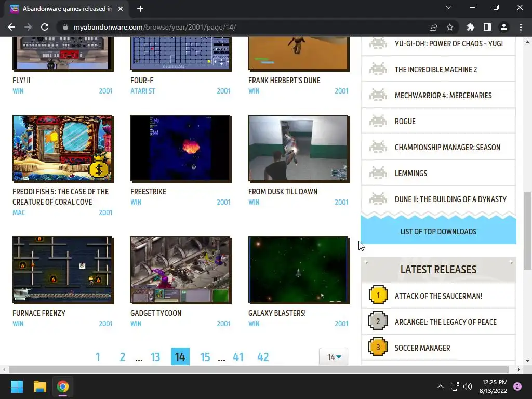Open the Fly! II game title
The image size is (532, 399).
tap(21, 81)
